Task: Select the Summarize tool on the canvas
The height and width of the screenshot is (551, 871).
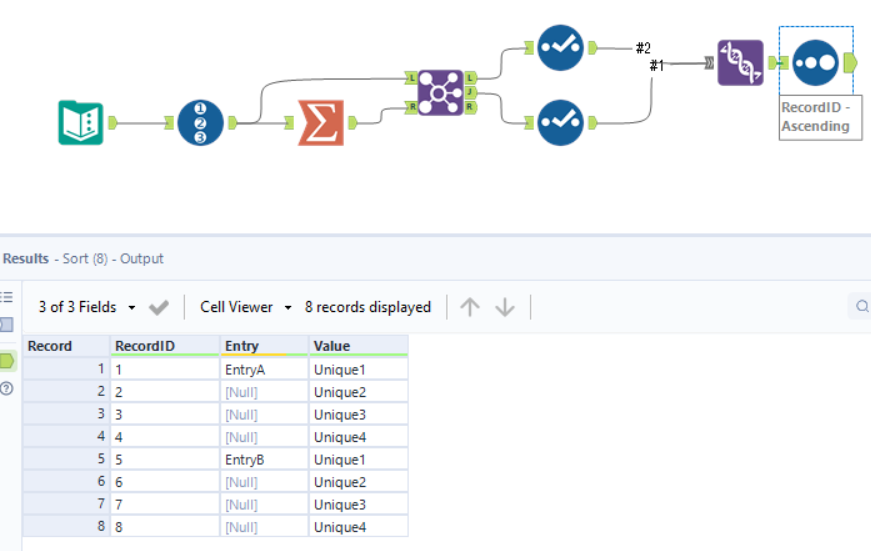Action: [321, 123]
